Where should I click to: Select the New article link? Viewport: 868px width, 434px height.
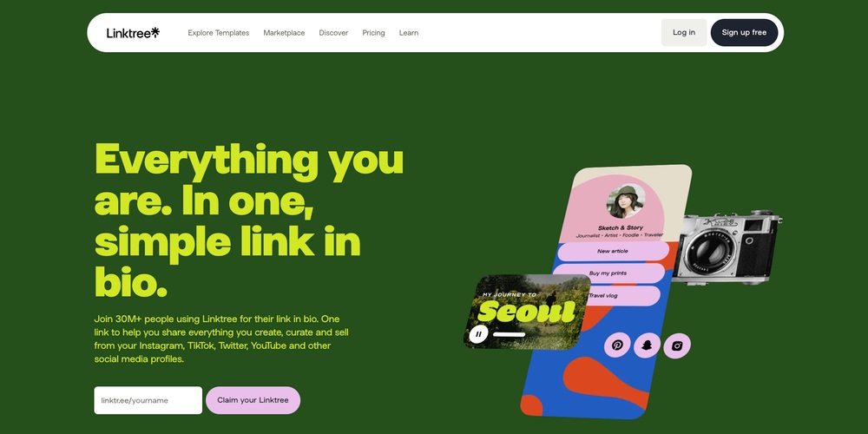(613, 252)
